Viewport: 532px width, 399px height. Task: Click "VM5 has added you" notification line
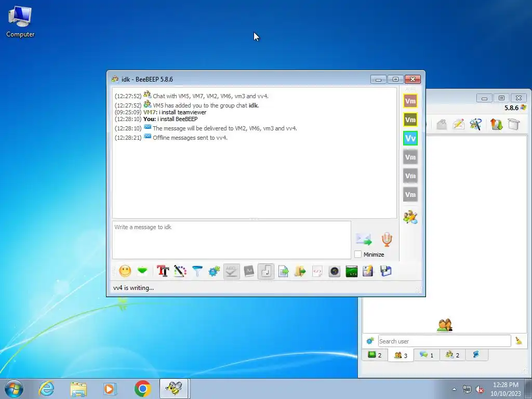206,105
